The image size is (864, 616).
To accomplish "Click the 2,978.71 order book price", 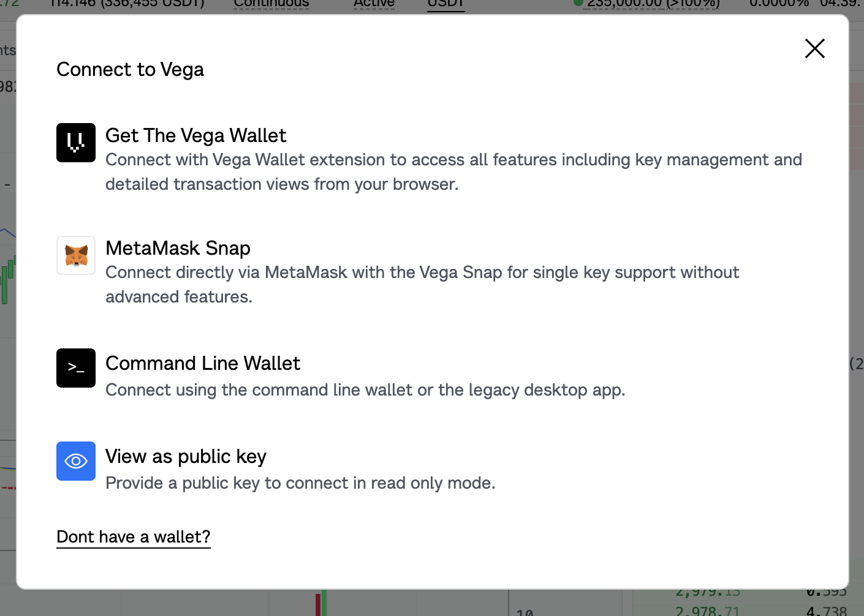I will [707, 610].
